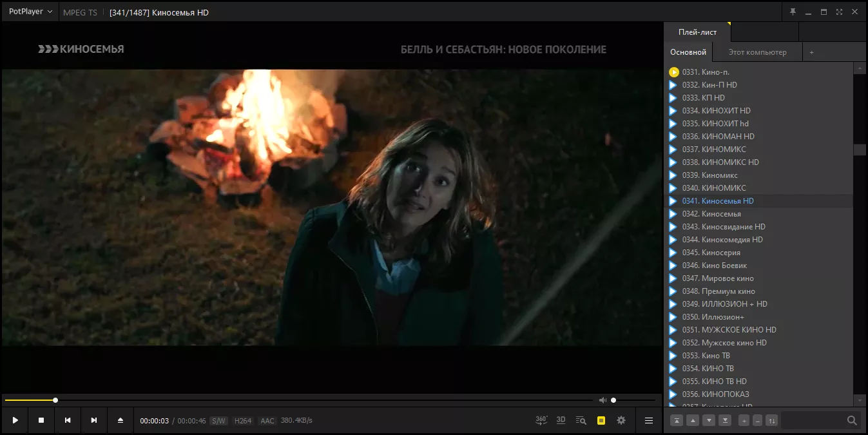Viewport: 868px width, 435px height.
Task: Select channel 0348. Премиум кино
Action: tap(758, 291)
